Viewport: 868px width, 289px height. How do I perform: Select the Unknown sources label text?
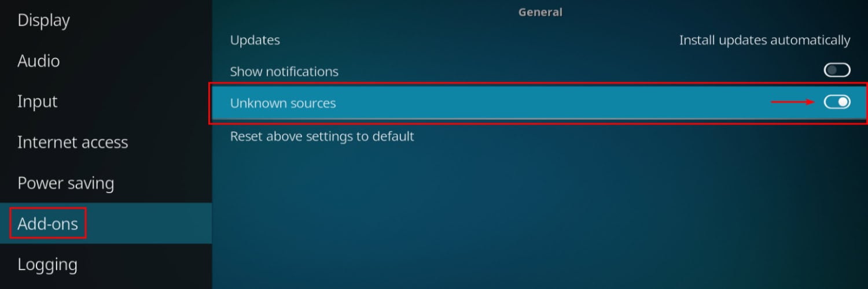(283, 103)
